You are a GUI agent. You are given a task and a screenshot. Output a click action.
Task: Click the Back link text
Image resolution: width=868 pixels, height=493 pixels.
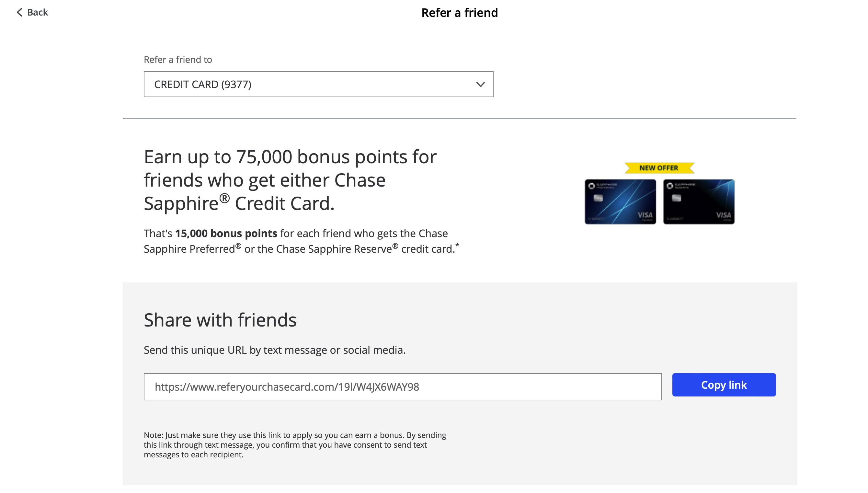(x=38, y=13)
